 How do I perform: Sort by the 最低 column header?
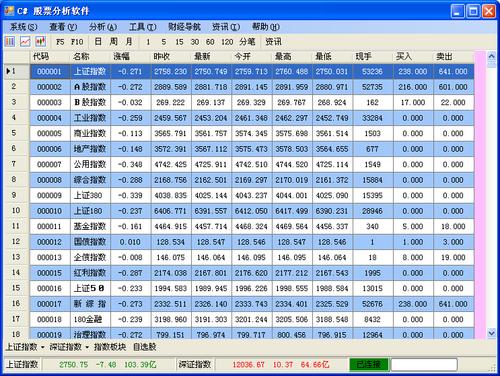point(332,57)
